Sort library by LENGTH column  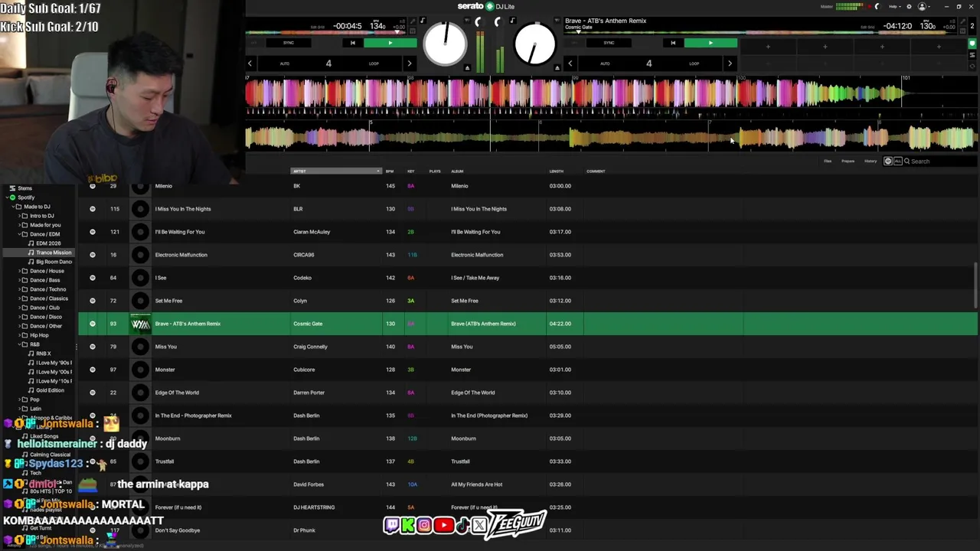coord(557,171)
